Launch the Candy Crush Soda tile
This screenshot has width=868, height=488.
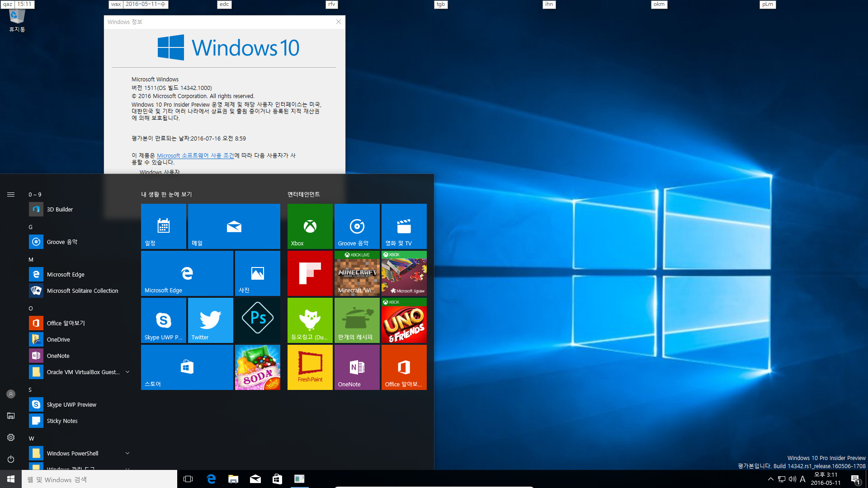258,367
